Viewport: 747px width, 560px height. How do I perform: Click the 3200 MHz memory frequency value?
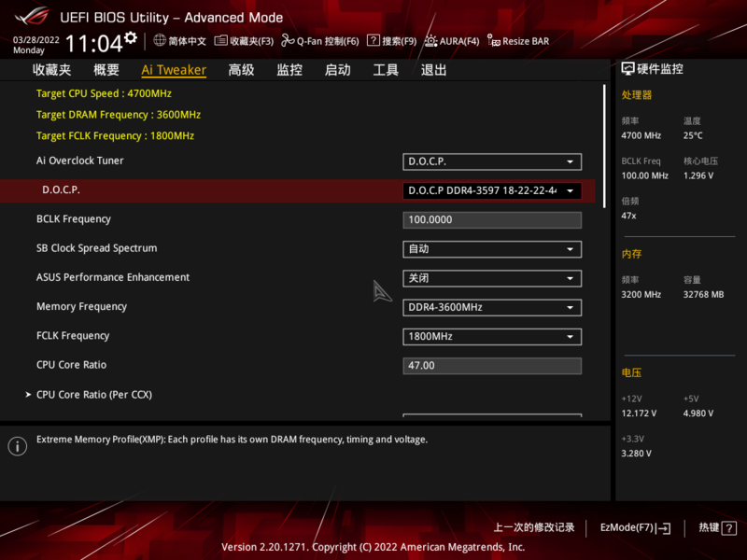[x=641, y=295]
